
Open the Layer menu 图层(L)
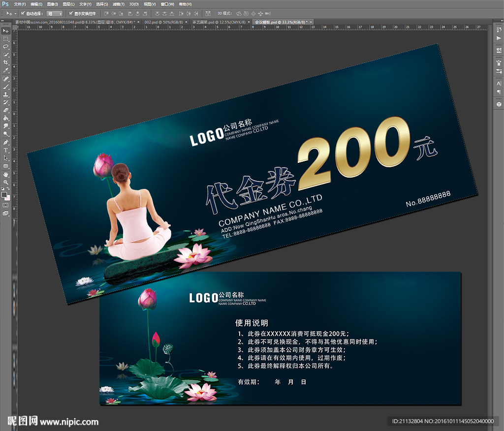pyautogui.click(x=68, y=4)
